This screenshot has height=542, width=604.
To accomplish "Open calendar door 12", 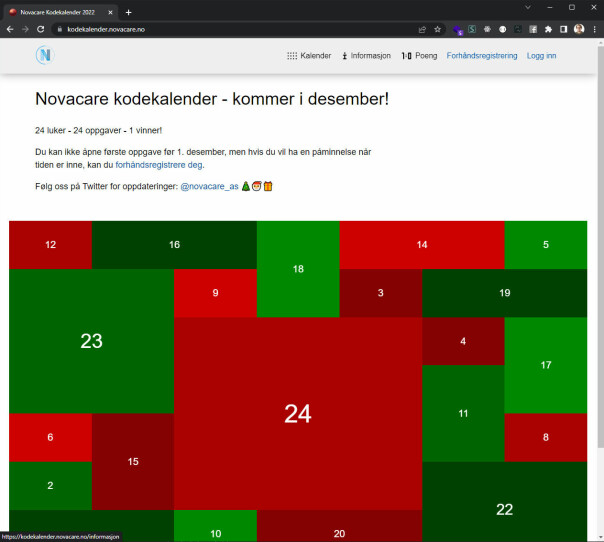I will pos(50,245).
